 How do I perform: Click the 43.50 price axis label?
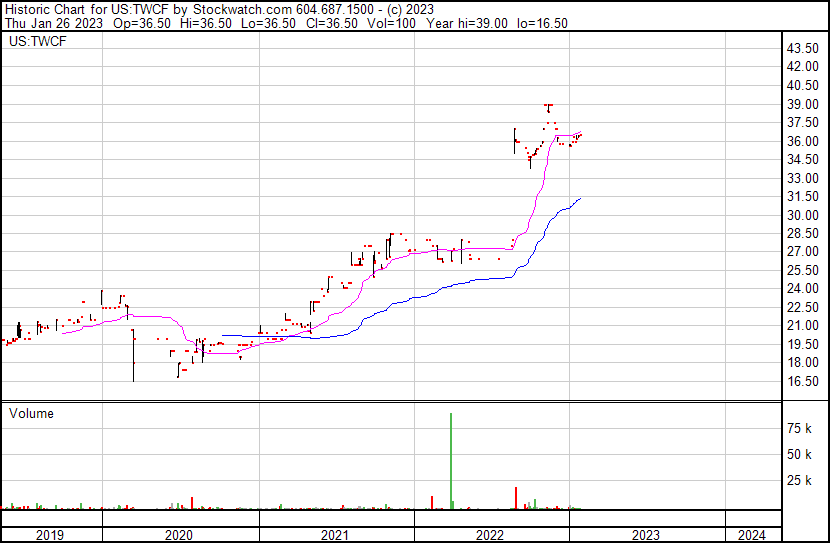(804, 49)
